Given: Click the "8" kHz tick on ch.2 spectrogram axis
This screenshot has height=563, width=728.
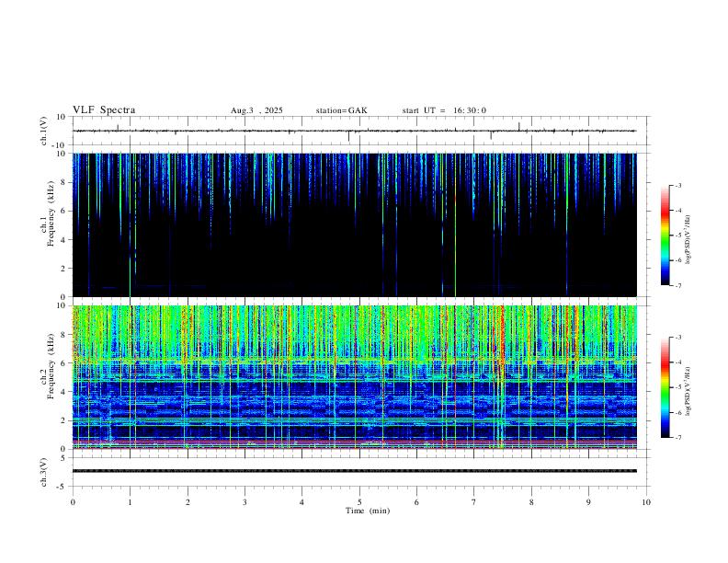Looking at the screenshot, I should pyautogui.click(x=63, y=335).
